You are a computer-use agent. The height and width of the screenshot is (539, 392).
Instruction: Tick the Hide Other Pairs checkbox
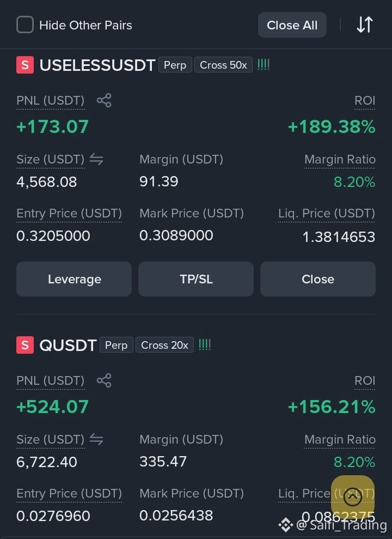[25, 25]
